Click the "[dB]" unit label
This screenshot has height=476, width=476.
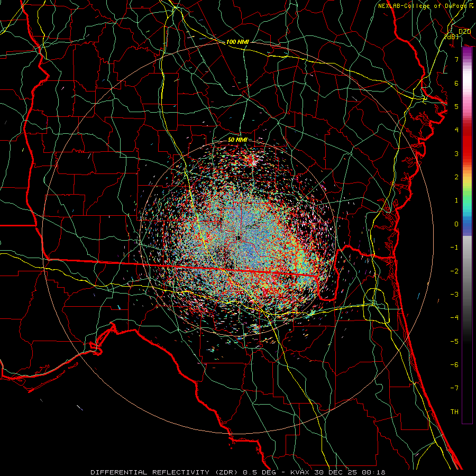point(452,36)
